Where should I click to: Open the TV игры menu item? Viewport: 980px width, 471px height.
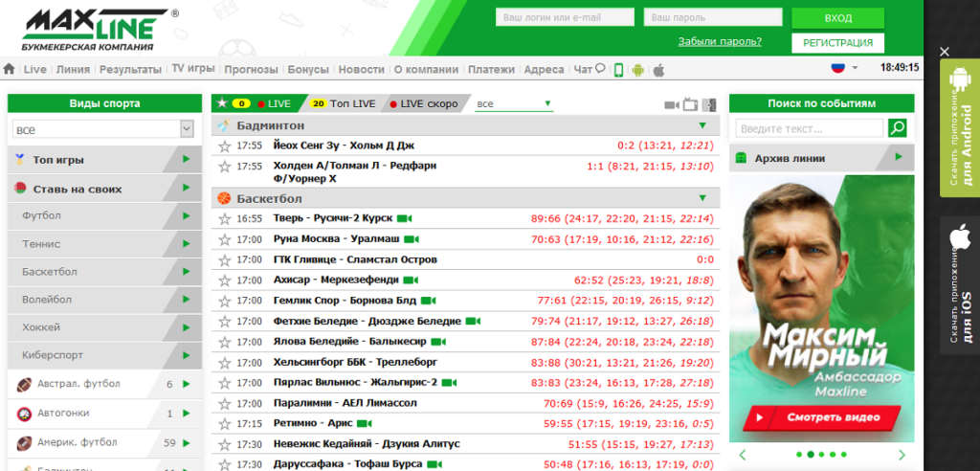(x=193, y=69)
